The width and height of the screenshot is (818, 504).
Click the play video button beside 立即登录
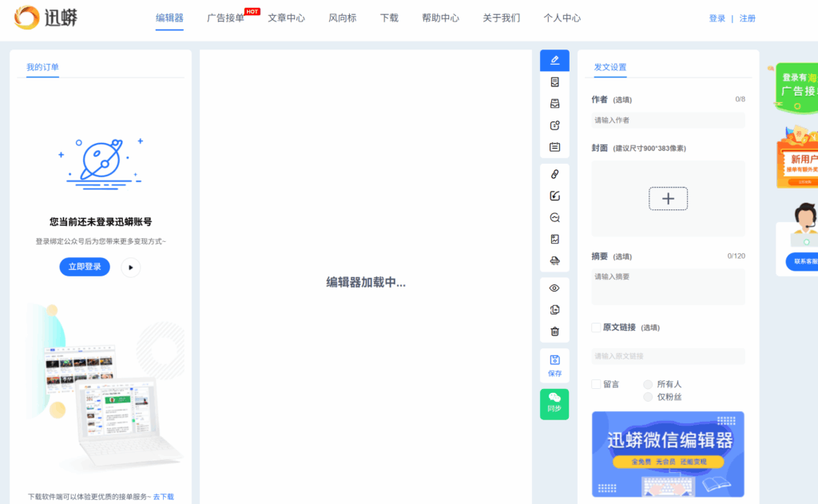click(130, 267)
